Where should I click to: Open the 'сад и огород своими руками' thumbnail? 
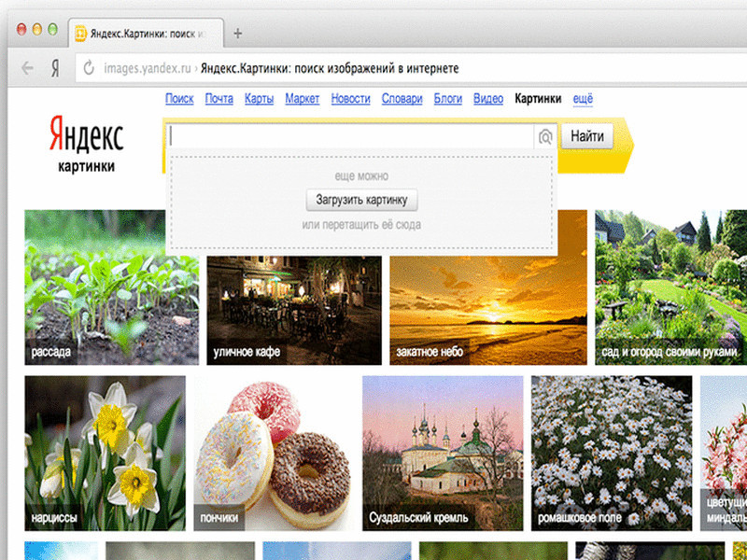coord(670,287)
